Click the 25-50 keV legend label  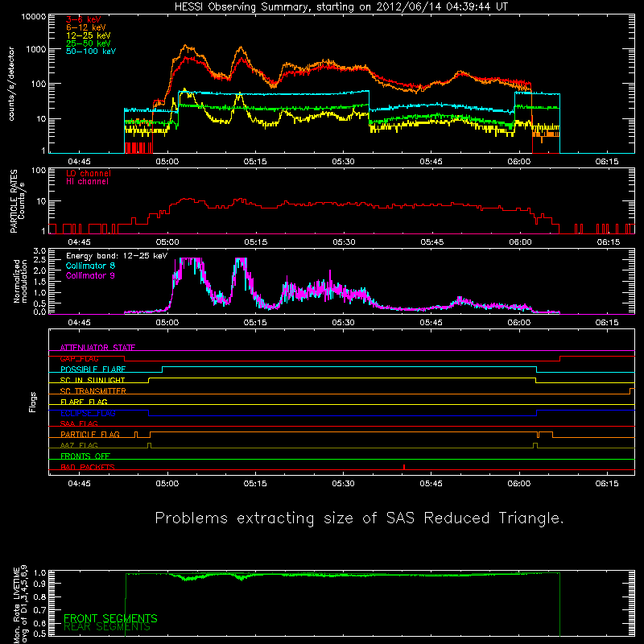pyautogui.click(x=88, y=43)
